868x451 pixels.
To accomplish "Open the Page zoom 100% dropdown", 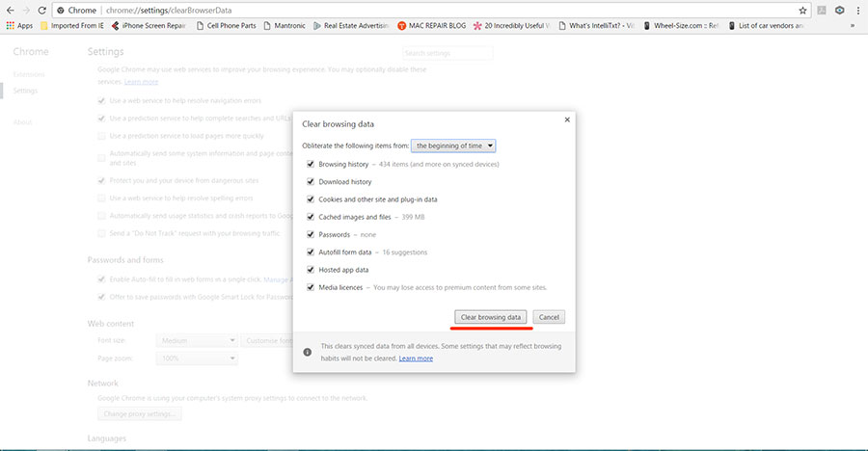I will [197, 358].
